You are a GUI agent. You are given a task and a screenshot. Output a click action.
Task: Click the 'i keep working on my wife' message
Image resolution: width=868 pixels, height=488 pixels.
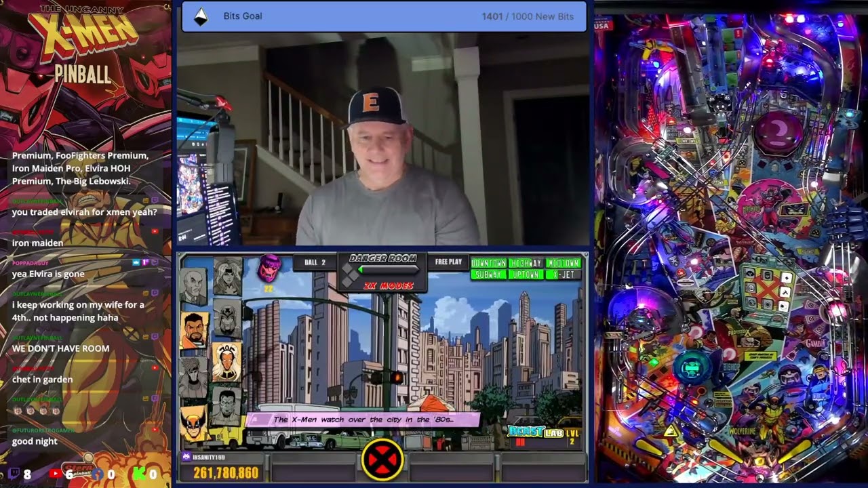pos(78,311)
